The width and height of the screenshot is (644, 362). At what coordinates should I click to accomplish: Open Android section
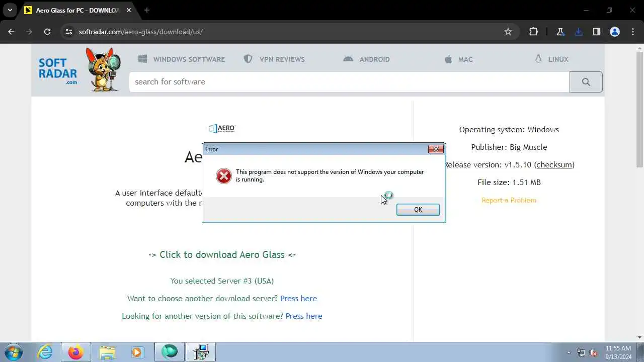coord(366,59)
